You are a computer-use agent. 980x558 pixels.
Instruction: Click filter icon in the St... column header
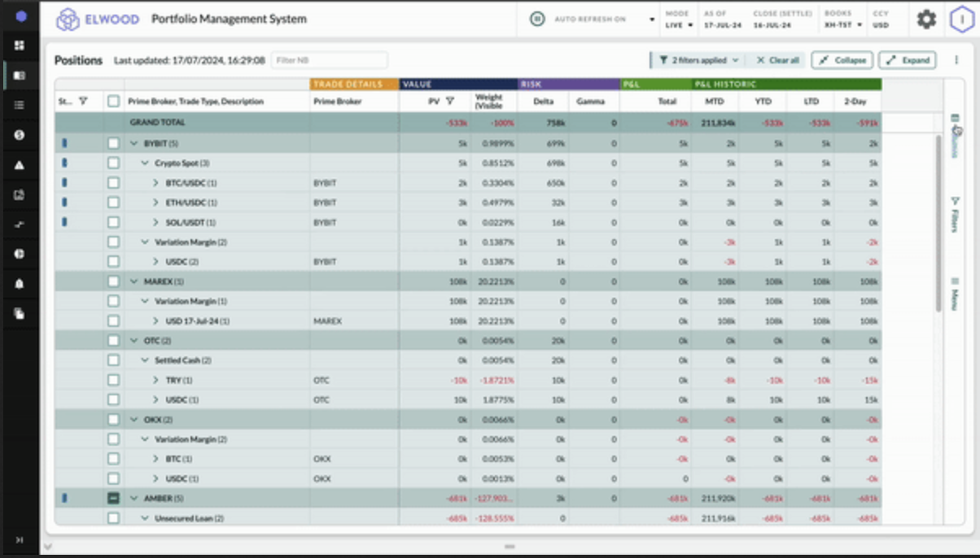[x=83, y=102]
